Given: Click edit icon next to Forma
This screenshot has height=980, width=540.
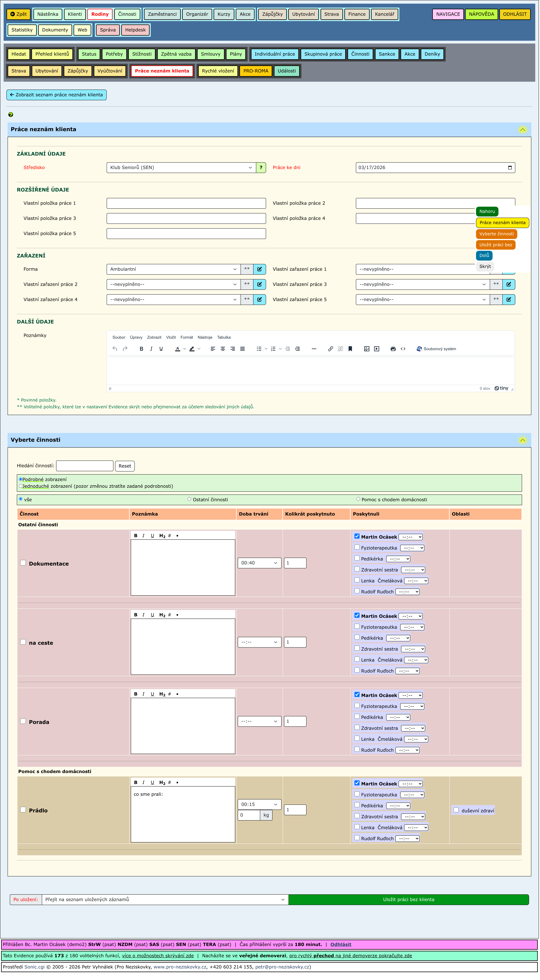Looking at the screenshot, I should pyautogui.click(x=259, y=269).
